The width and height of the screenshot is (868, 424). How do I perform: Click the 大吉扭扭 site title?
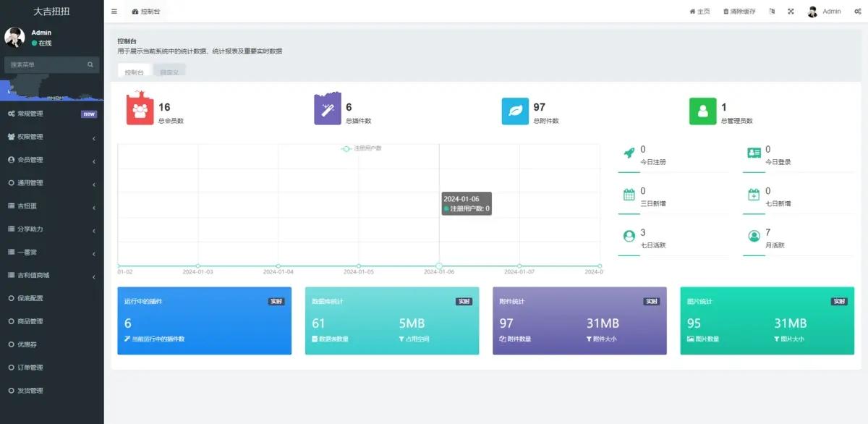[52, 12]
